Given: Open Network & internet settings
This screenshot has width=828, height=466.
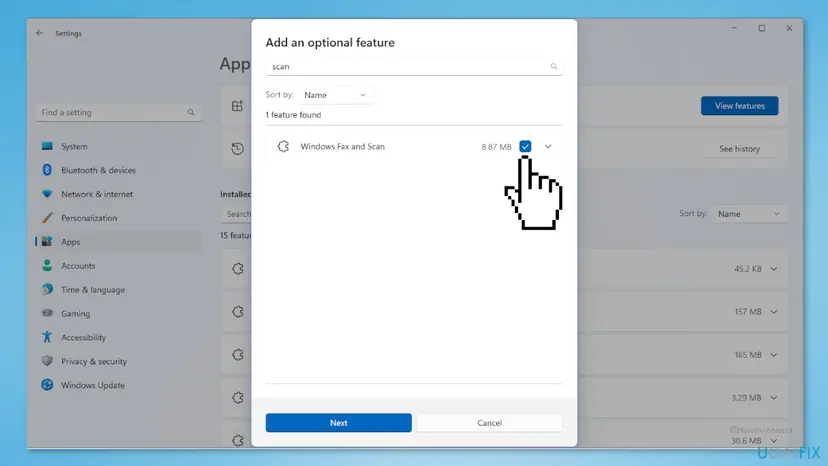Looking at the screenshot, I should (97, 194).
